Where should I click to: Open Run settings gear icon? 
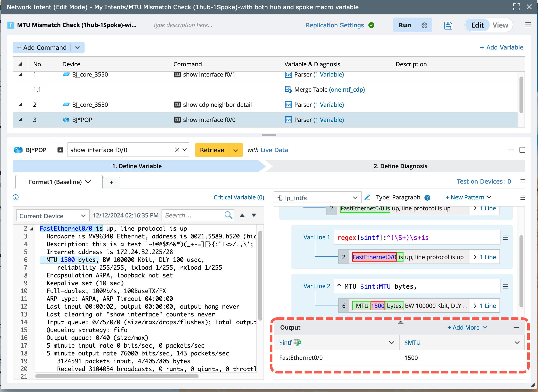pyautogui.click(x=424, y=25)
